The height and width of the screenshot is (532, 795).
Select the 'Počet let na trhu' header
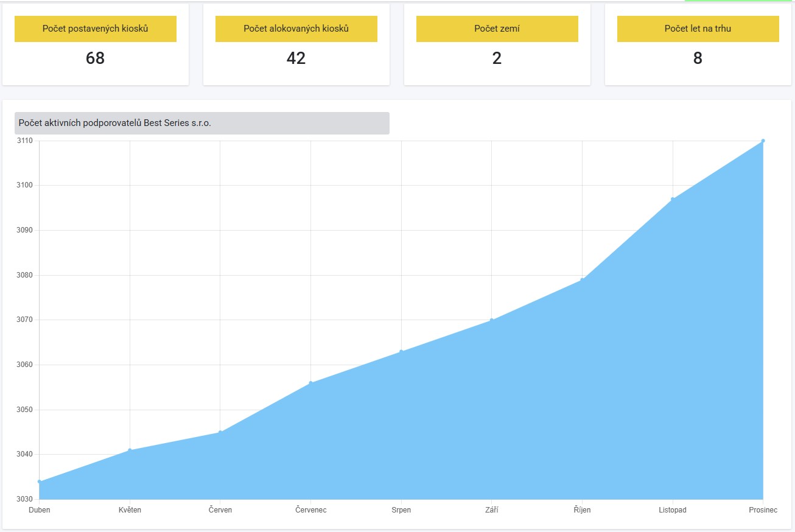(x=698, y=29)
